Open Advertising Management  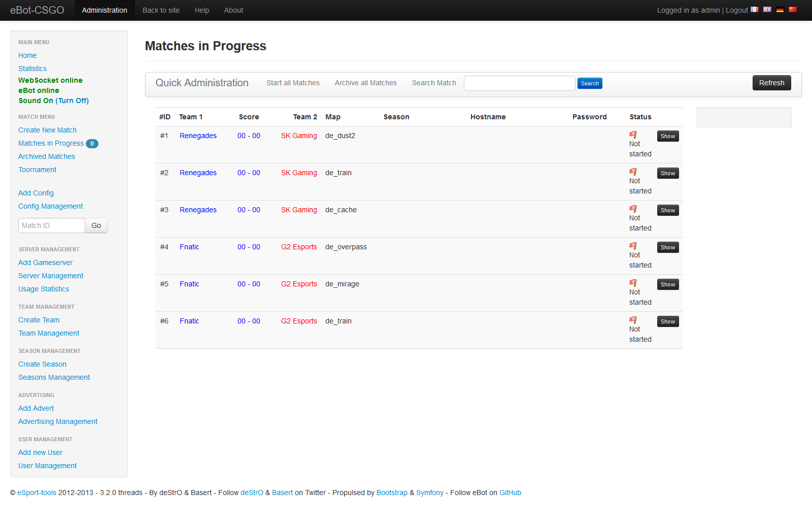point(58,421)
